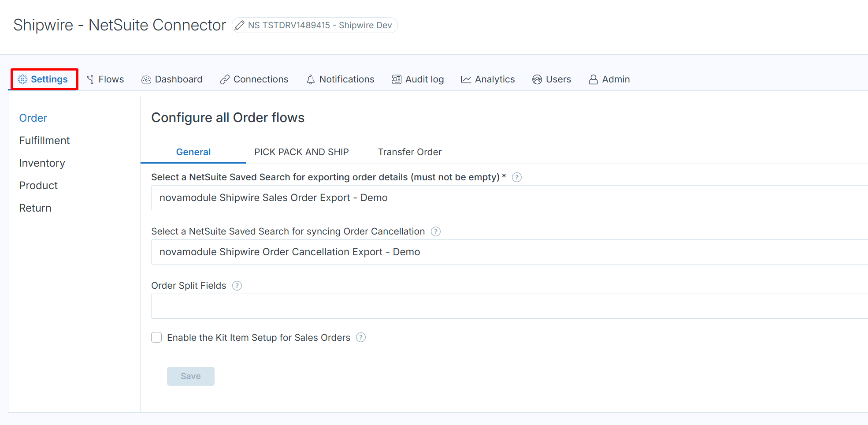The width and height of the screenshot is (868, 425).
Task: Click the Save button
Action: click(190, 377)
